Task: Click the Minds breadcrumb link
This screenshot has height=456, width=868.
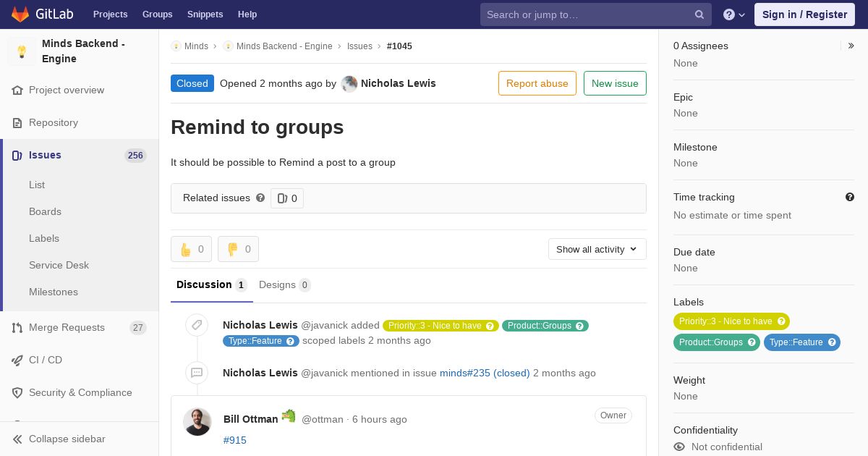Action: pos(196,46)
